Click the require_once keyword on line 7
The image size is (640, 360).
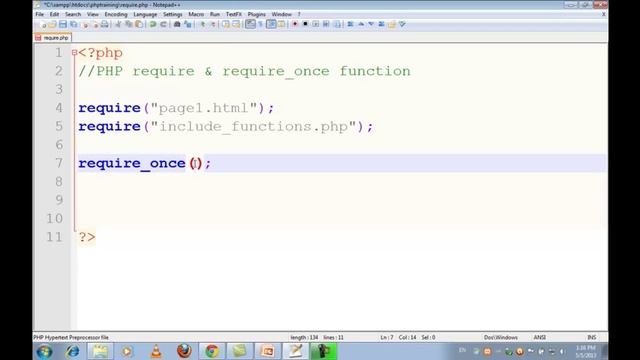(x=132, y=163)
